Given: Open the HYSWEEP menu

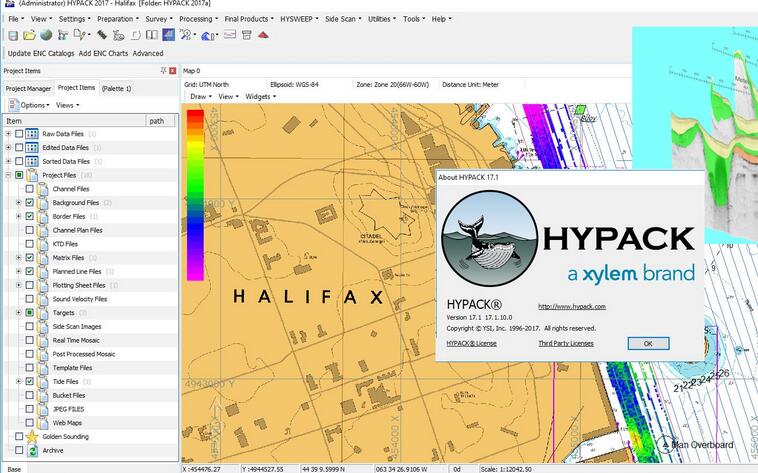Looking at the screenshot, I should (x=299, y=19).
